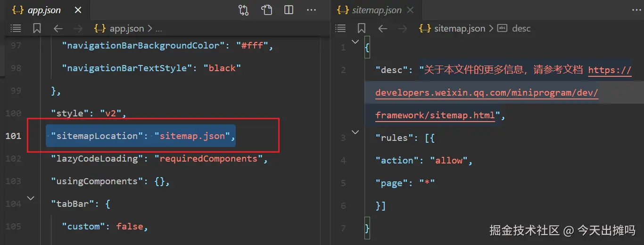The width and height of the screenshot is (644, 245).
Task: Close the sitemap.json tab
Action: (410, 10)
